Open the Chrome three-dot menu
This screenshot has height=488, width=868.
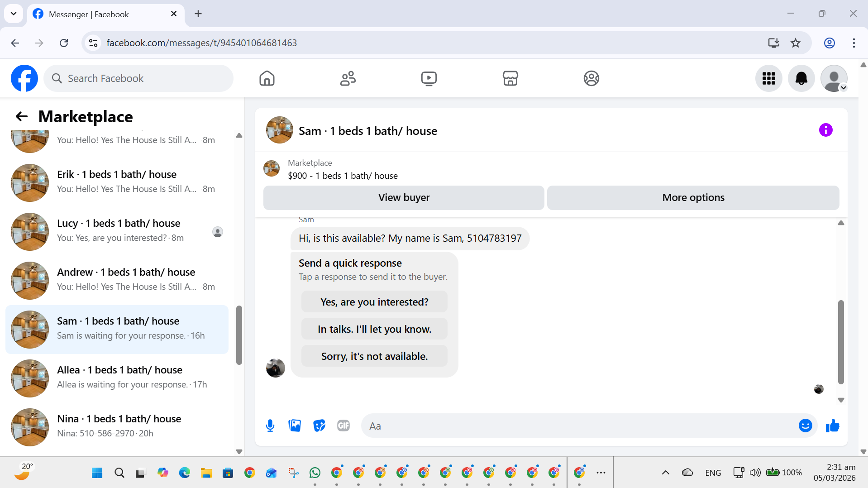pos(854,43)
